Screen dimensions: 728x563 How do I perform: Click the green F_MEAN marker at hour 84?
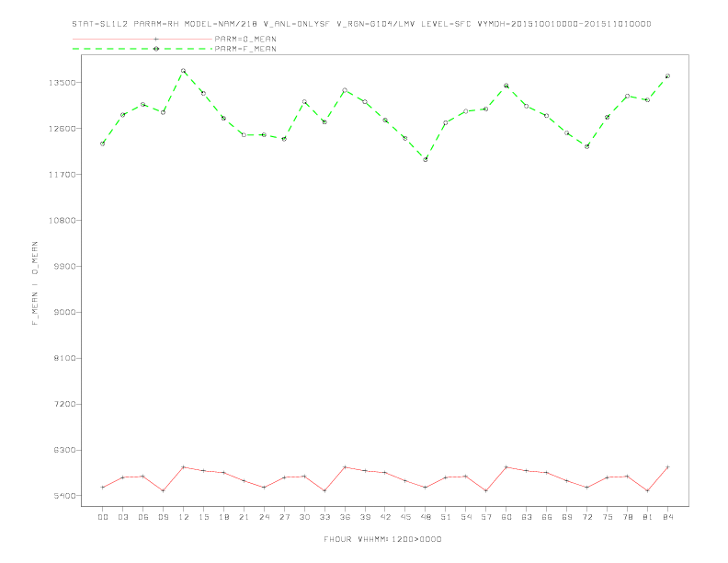click(667, 76)
